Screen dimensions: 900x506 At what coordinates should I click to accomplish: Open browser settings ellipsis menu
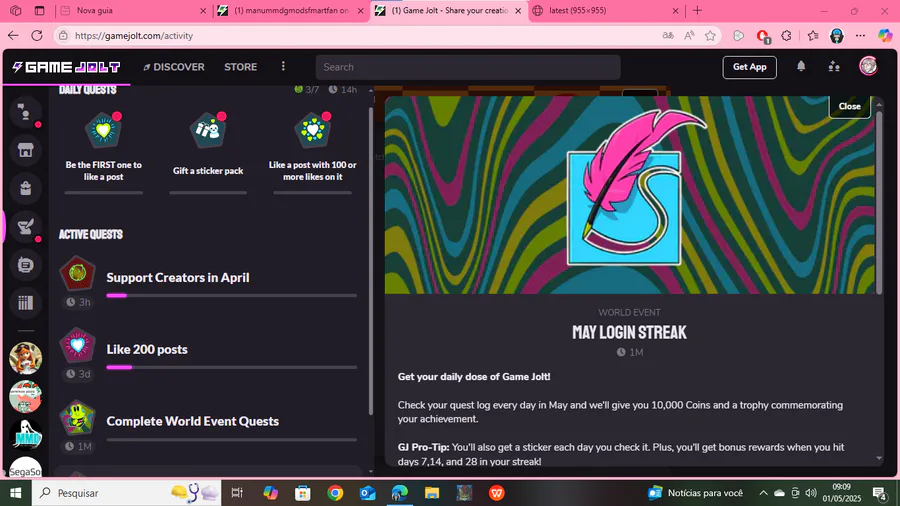[860, 36]
